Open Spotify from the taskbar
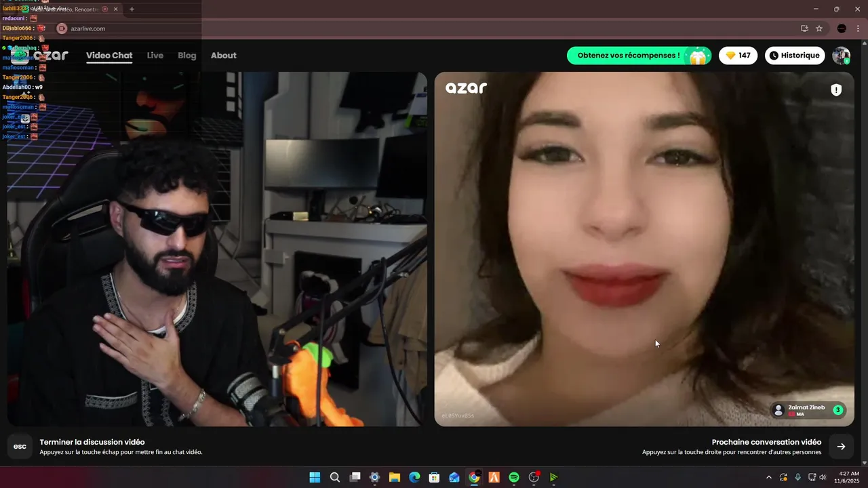The height and width of the screenshot is (488, 868). click(x=514, y=477)
